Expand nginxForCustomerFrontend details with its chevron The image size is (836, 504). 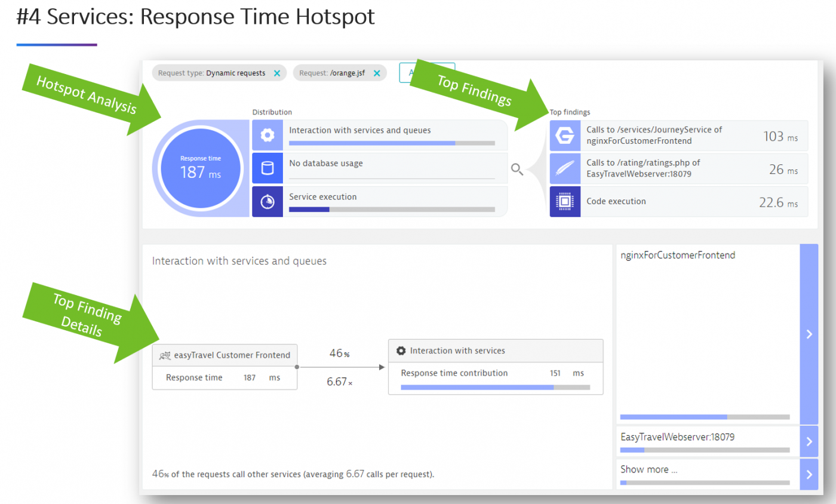click(809, 335)
